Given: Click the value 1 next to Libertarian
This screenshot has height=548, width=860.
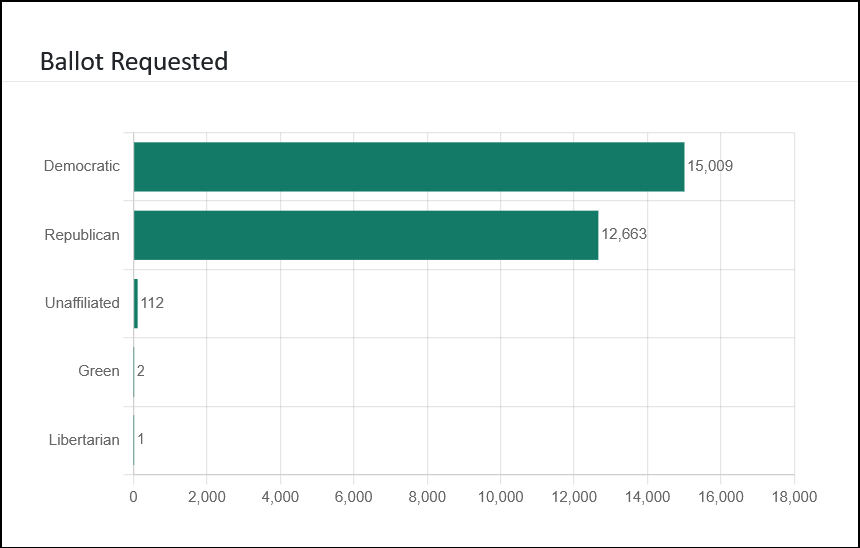Looking at the screenshot, I should [x=141, y=439].
